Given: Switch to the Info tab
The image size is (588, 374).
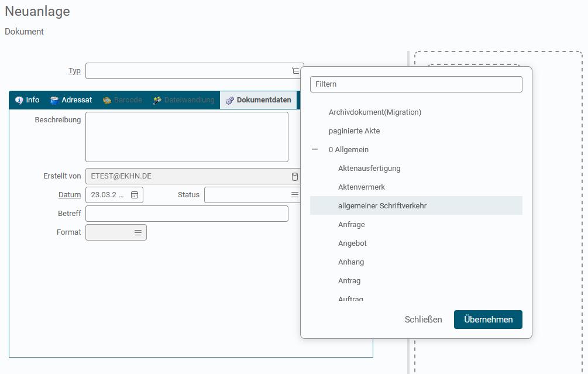Looking at the screenshot, I should [27, 100].
